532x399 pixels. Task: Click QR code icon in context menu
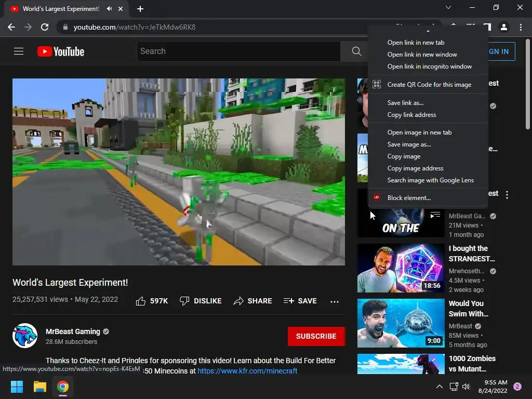tap(377, 85)
